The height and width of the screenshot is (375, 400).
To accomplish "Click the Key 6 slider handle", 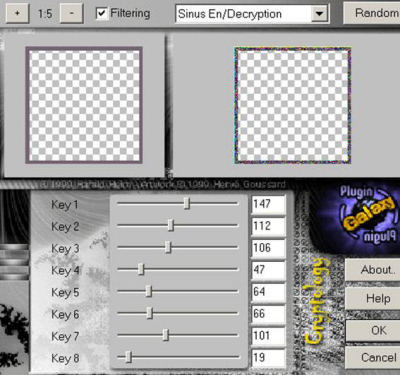I will [x=150, y=313].
